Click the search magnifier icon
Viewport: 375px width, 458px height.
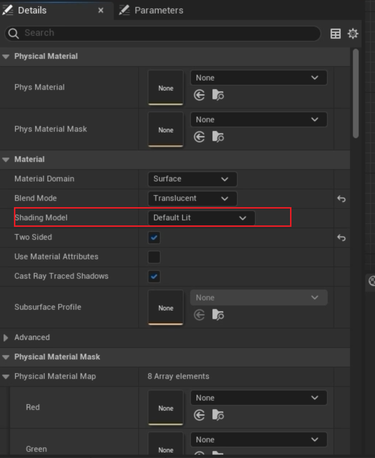coord(13,33)
